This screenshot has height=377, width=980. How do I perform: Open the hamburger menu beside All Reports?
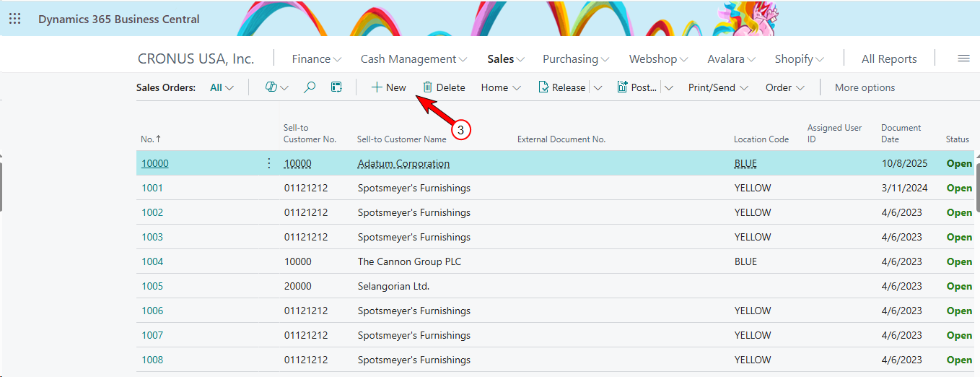click(x=963, y=58)
